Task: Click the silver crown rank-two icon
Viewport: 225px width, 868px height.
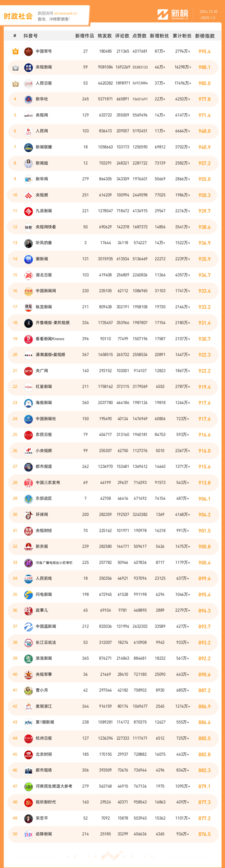Action: tap(15, 67)
